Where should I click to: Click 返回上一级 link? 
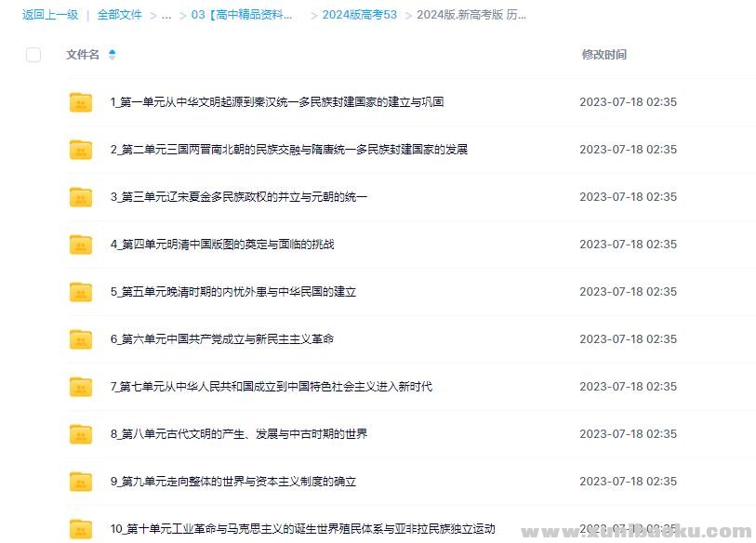(50, 15)
